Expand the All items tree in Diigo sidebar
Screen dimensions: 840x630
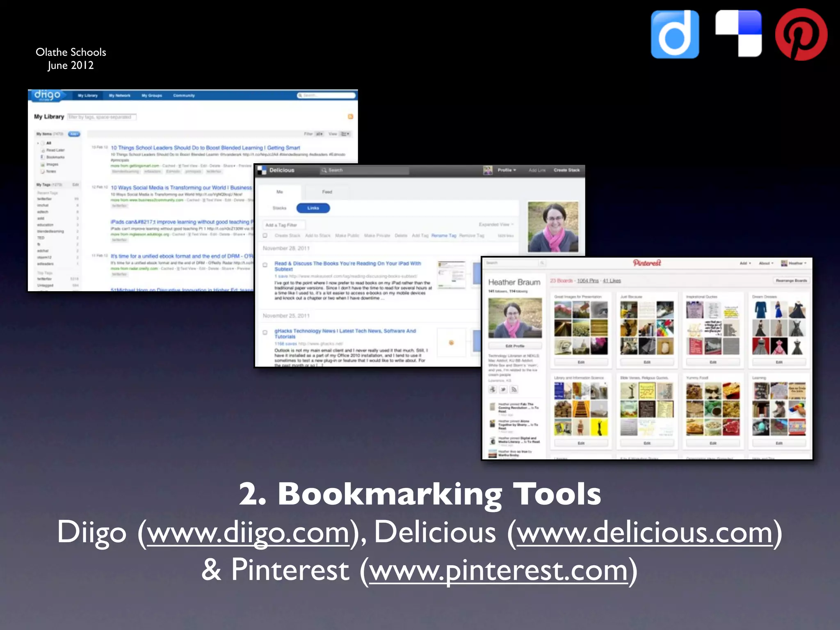click(38, 143)
